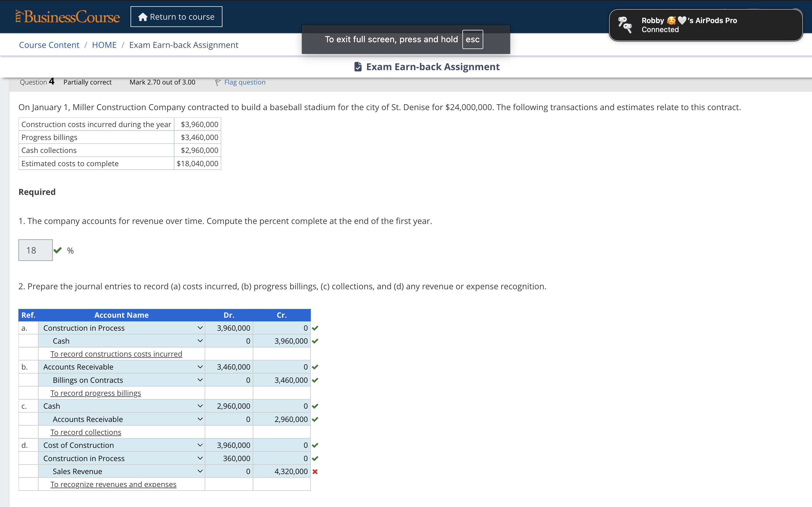Click the percent complete input field
The width and height of the screenshot is (812, 507).
35,250
